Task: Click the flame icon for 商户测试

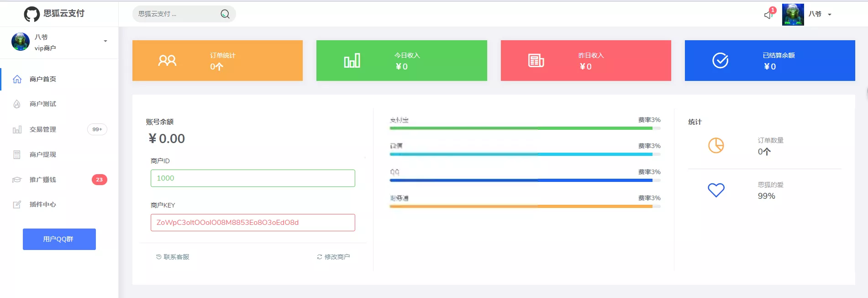Action: (17, 104)
